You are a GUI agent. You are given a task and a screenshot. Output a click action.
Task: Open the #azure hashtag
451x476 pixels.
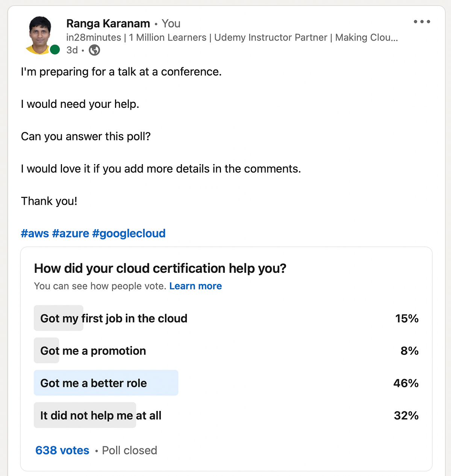coord(70,233)
